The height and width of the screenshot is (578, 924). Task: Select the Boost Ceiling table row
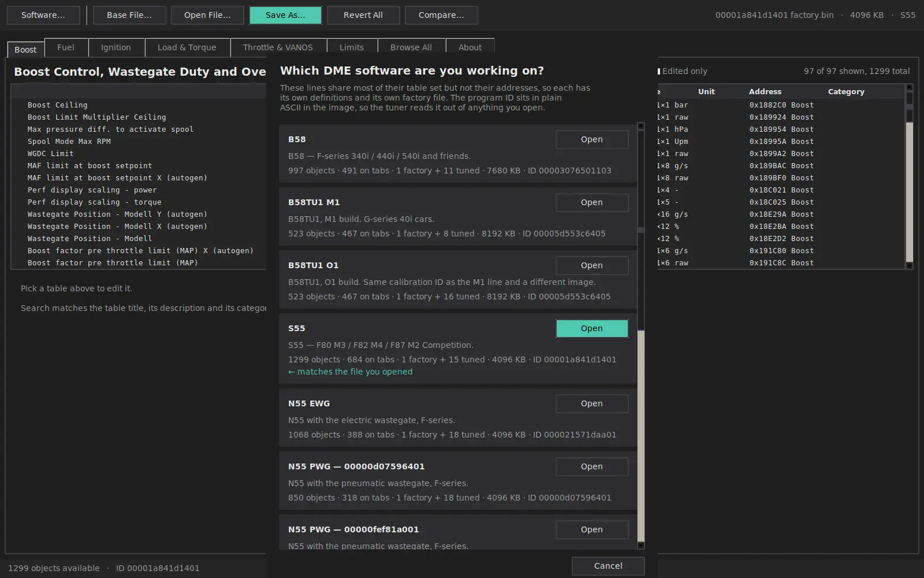coord(139,105)
